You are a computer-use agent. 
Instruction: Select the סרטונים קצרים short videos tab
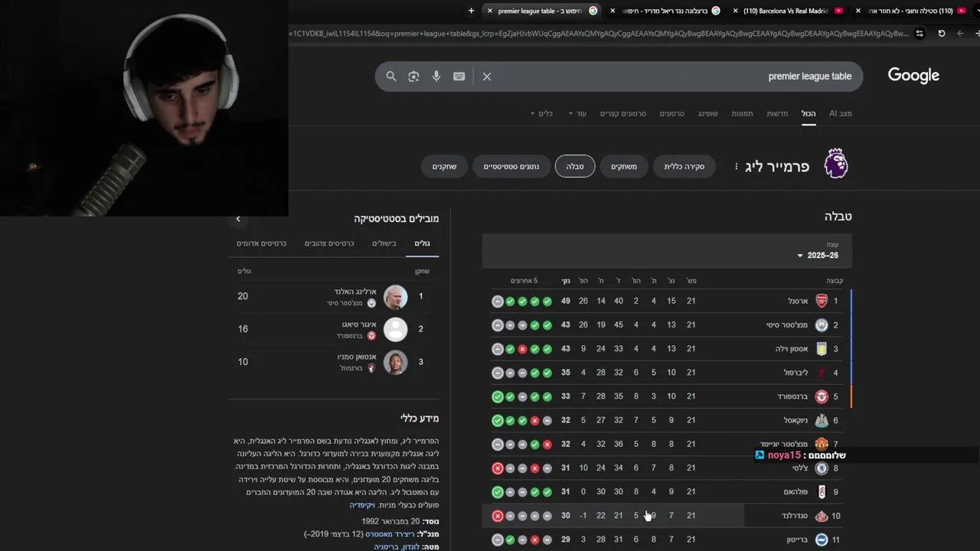623,113
